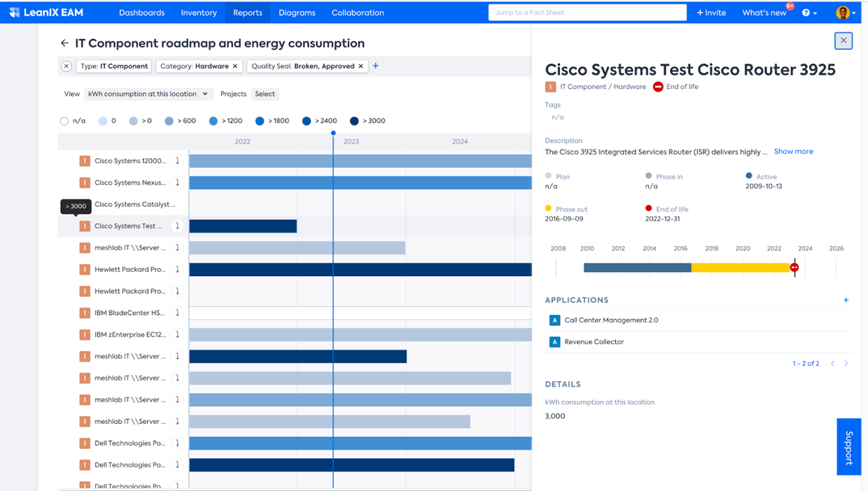Click the Application icon beside Revenue Collector
This screenshot has width=868, height=491.
[554, 342]
